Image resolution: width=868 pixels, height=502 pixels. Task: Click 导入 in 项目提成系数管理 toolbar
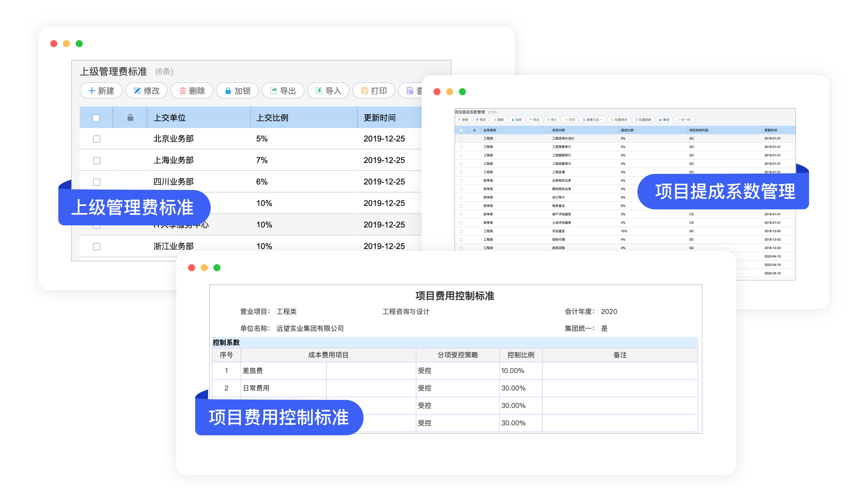pos(552,120)
